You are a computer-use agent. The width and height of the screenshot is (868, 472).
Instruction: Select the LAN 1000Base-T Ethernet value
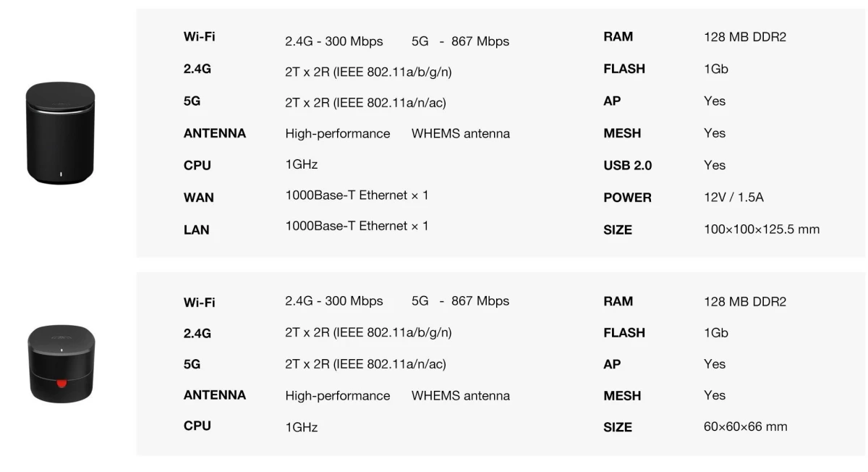[x=357, y=226]
